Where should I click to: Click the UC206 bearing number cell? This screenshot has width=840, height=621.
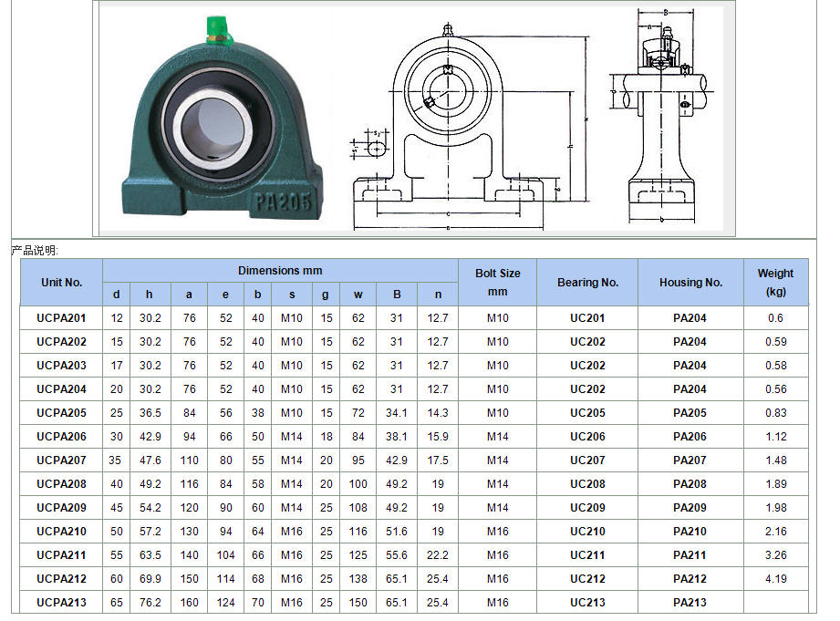point(587,436)
